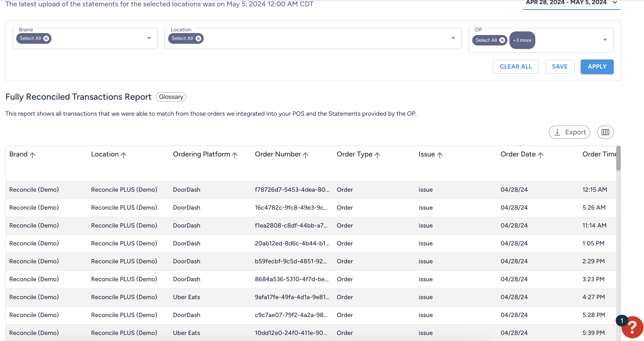Click the 1:05 PM order time cell
Viewport: 644px width, 341px height.
[x=593, y=243]
